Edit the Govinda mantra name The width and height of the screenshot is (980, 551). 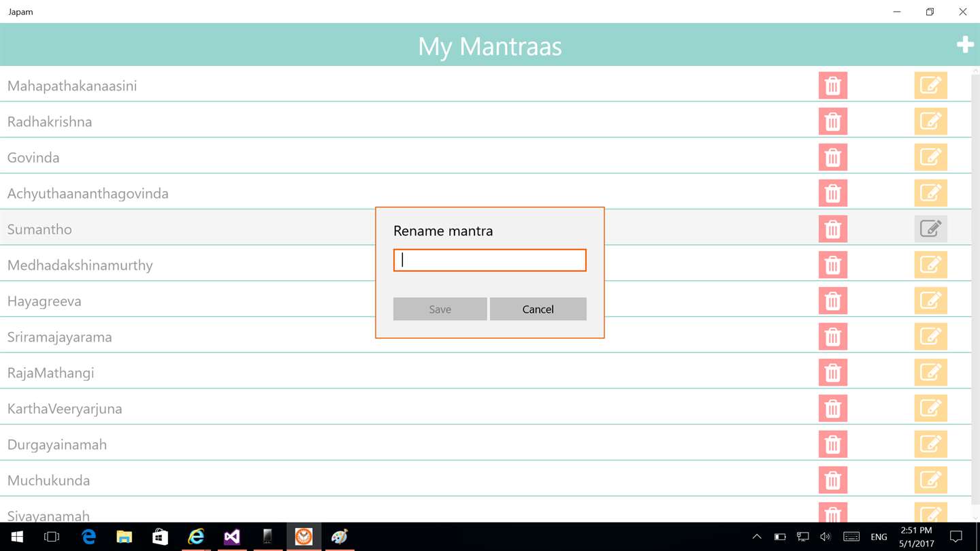[930, 157]
